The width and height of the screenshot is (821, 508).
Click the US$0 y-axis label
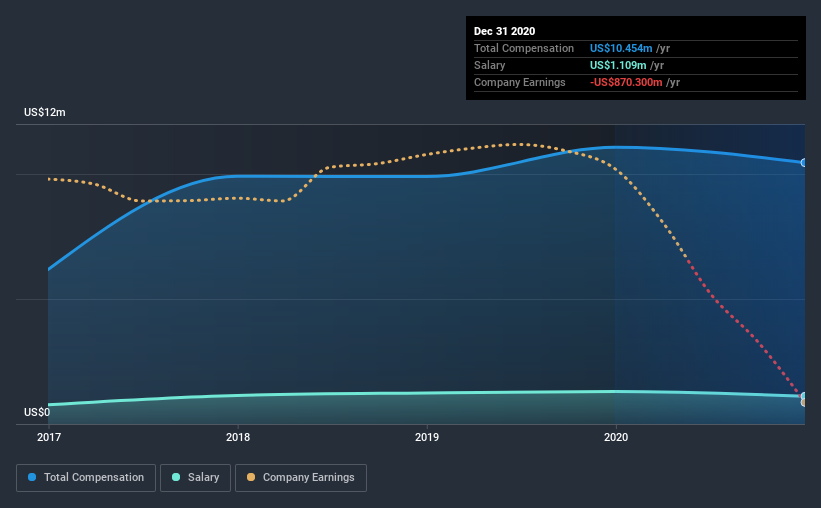[x=37, y=412]
